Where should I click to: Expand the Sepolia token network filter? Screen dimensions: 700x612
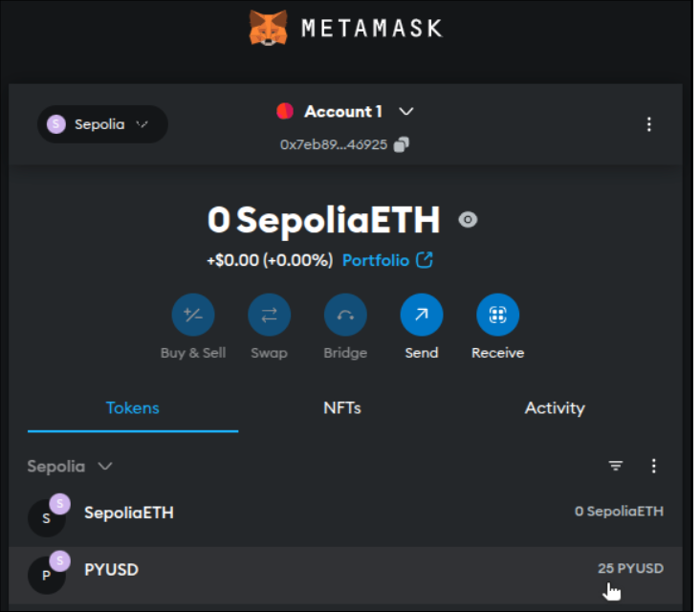click(x=70, y=467)
